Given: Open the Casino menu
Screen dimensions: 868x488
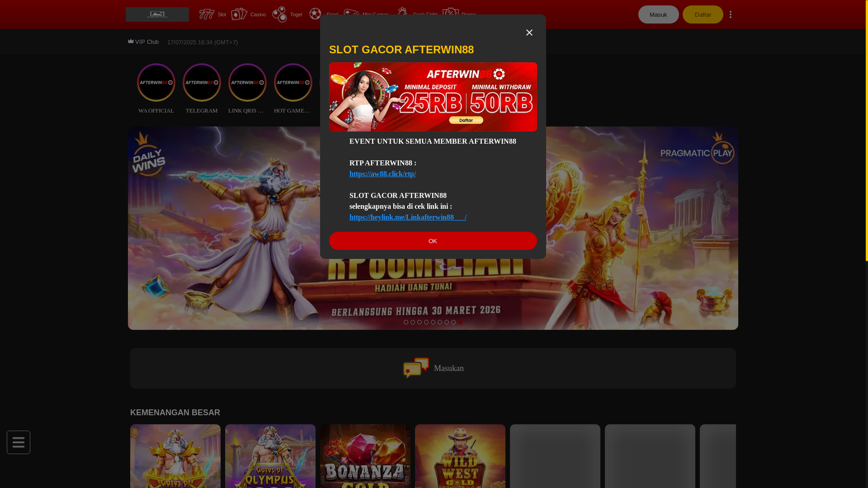Looking at the screenshot, I should coord(248,14).
